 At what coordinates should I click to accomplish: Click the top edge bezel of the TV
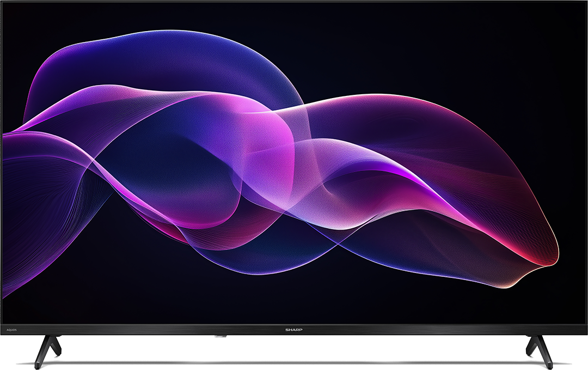[294, 2]
